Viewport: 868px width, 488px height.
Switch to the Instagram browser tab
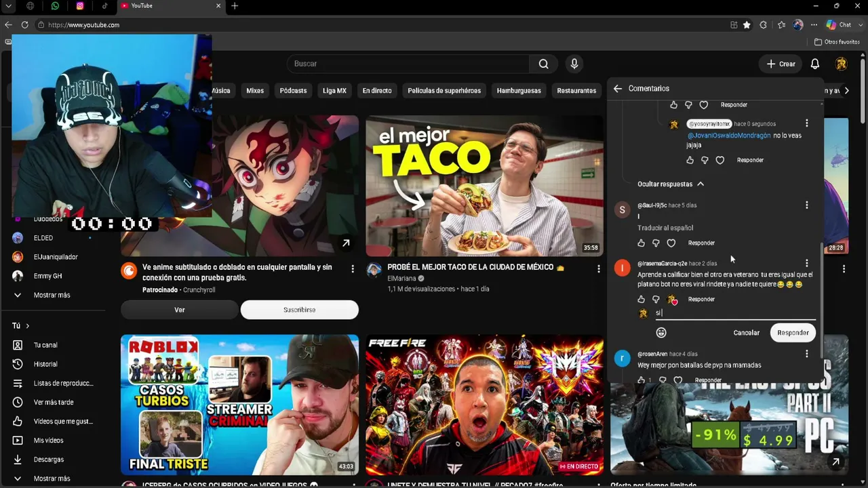point(80,6)
